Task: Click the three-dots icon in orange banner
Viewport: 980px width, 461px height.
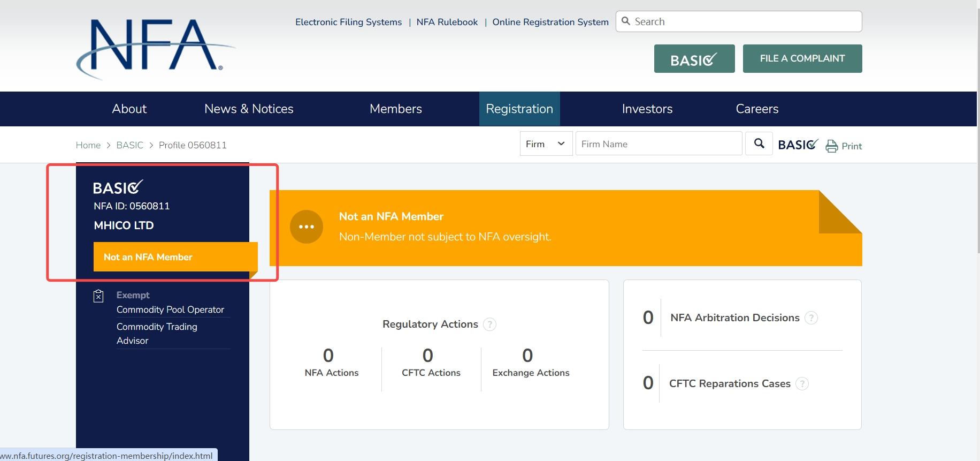Action: click(x=307, y=226)
